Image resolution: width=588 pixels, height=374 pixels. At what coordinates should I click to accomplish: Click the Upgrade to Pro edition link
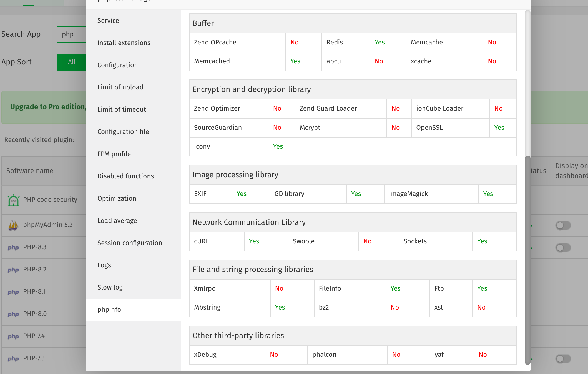(48, 107)
